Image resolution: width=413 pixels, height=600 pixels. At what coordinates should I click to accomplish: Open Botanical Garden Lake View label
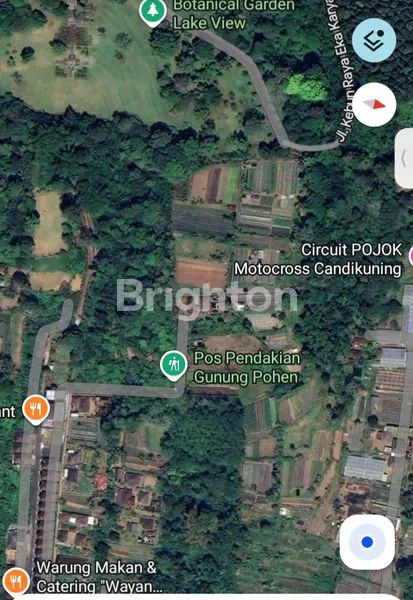click(x=233, y=14)
